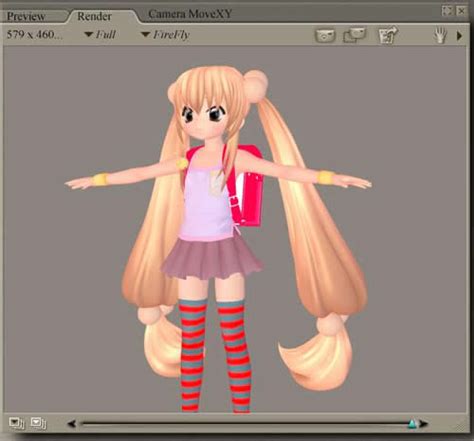Click the Camera MoveXY title label

190,14
